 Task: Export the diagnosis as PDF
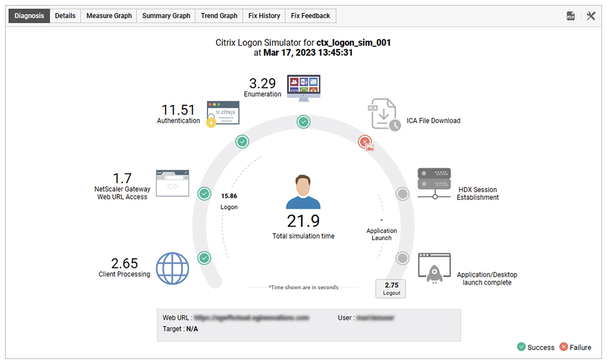[x=571, y=16]
